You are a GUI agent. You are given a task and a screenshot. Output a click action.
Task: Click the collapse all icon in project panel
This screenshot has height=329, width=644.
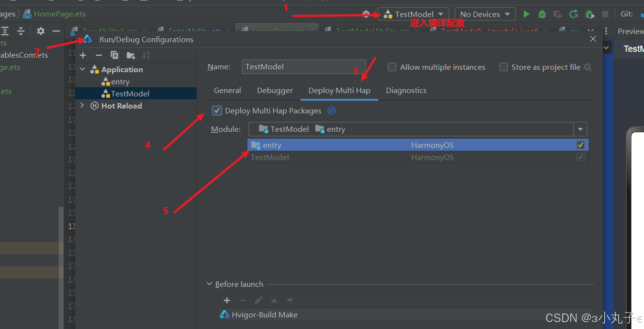click(21, 31)
